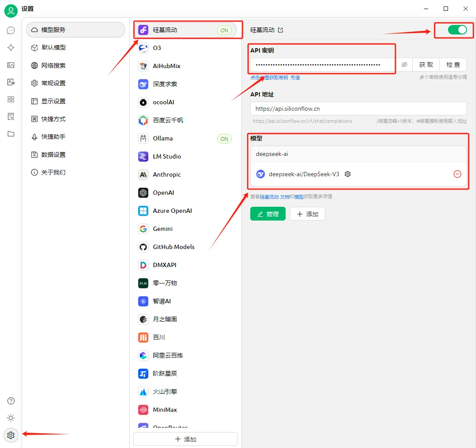476x448 pixels.
Task: Open 默认模型 settings section
Action: click(75, 48)
